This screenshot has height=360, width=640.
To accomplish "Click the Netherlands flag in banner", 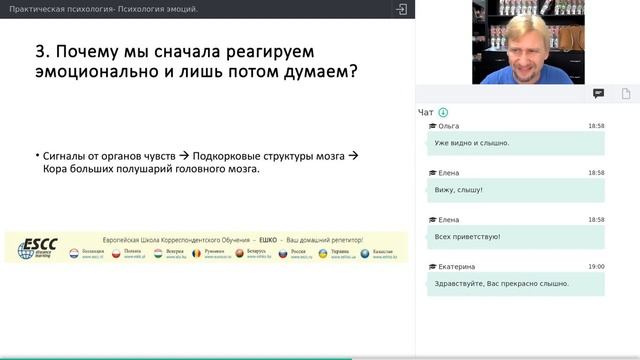I will click(74, 254).
